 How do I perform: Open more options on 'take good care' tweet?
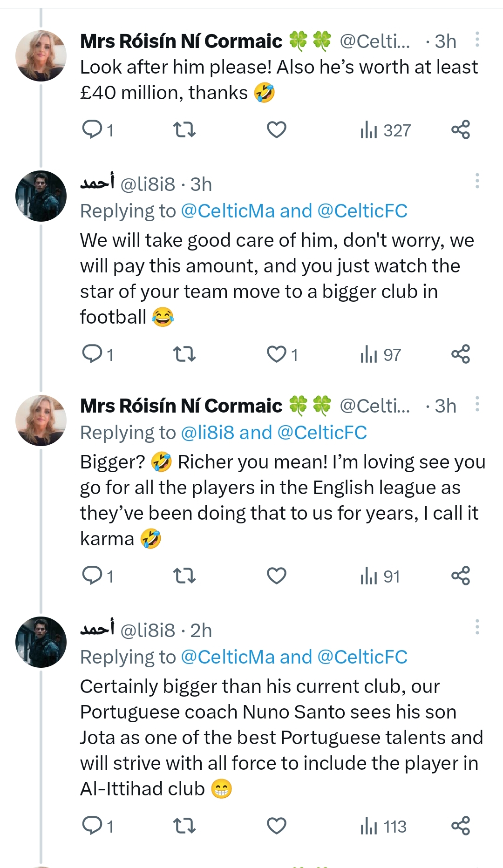(x=477, y=181)
